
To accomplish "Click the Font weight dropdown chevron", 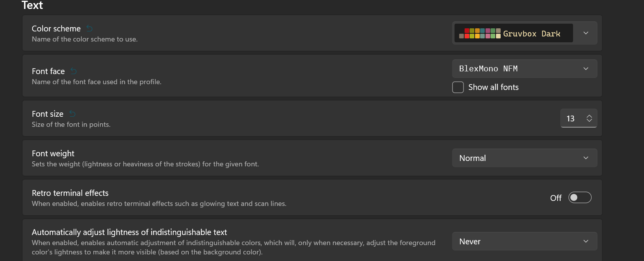I will [x=585, y=158].
